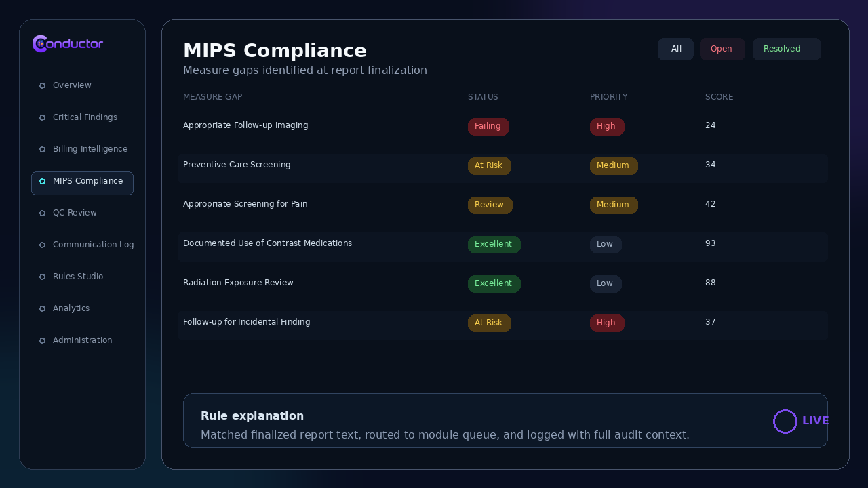Click score 42

coord(711,205)
